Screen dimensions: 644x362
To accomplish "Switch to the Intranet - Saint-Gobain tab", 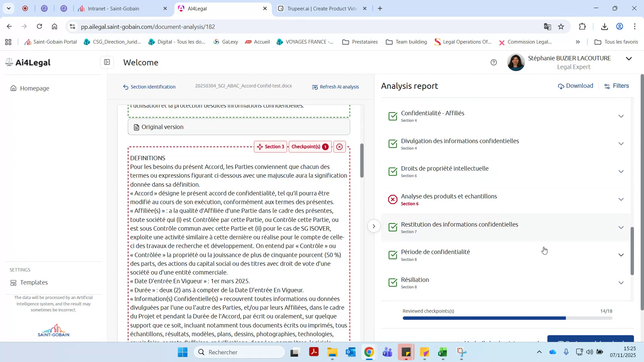I will tap(114, 8).
